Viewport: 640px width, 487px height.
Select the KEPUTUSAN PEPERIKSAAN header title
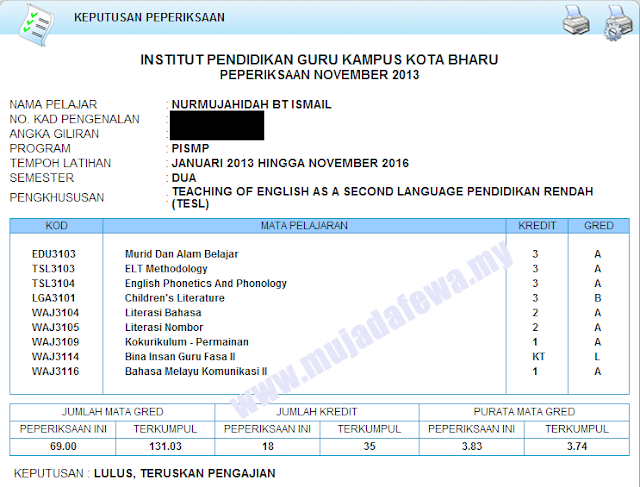point(149,18)
